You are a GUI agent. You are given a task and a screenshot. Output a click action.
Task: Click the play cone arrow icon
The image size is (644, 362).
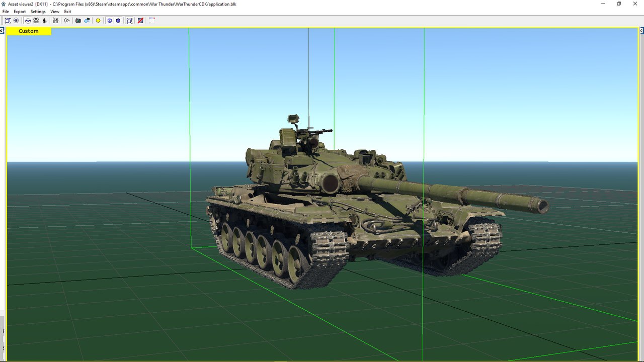(66, 21)
